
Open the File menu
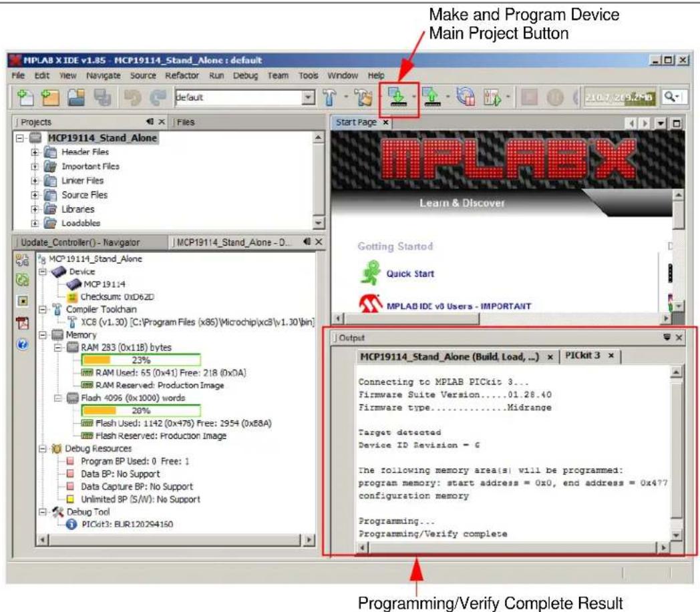[x=18, y=75]
